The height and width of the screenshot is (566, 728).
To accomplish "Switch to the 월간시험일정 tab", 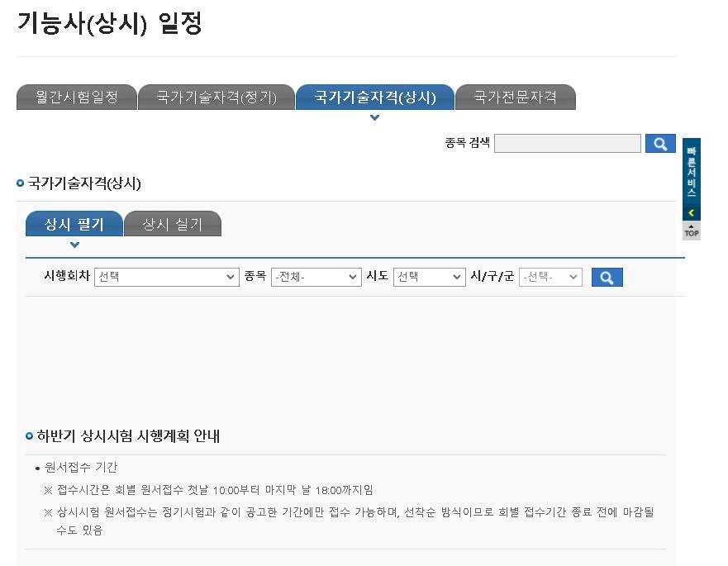I will (x=77, y=97).
